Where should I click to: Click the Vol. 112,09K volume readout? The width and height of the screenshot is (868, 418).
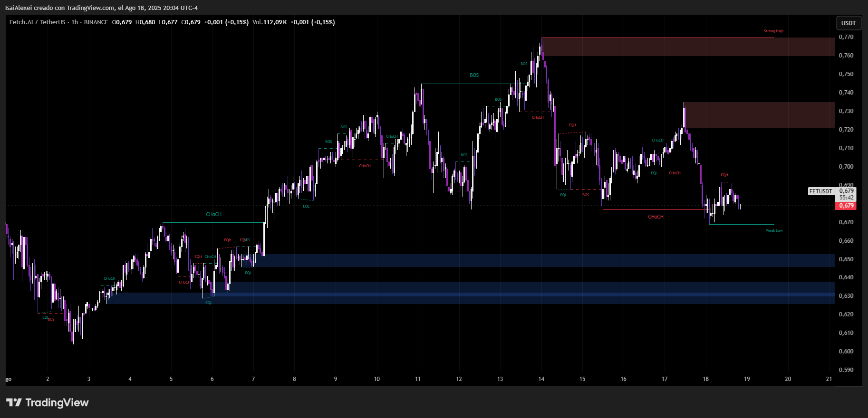point(270,22)
